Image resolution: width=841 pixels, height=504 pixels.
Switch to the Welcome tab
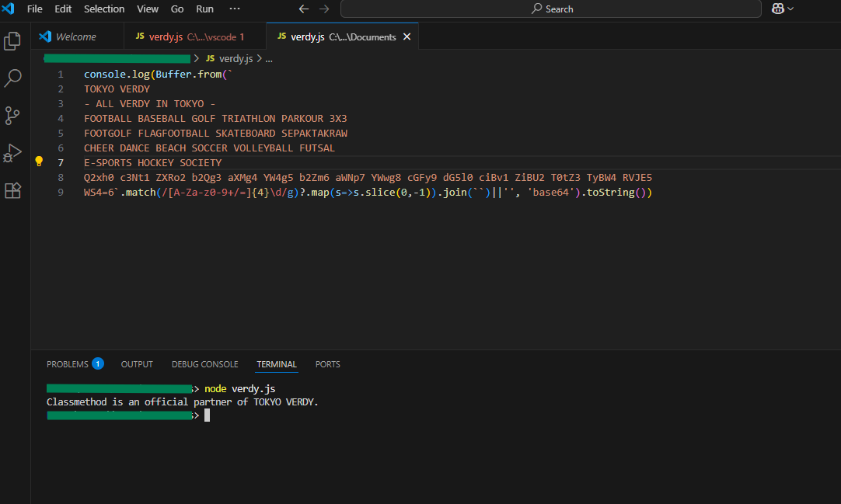(x=77, y=36)
